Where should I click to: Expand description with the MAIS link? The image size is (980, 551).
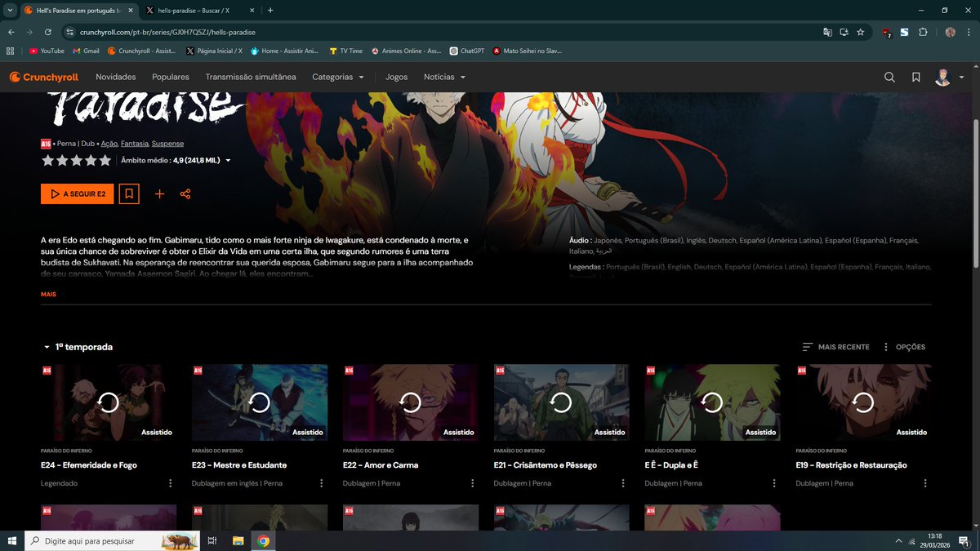48,294
